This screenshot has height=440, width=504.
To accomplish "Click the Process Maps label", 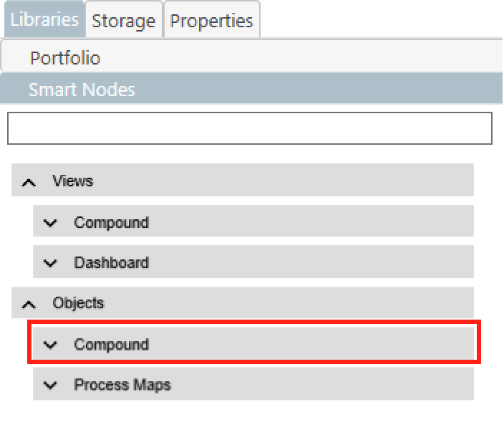I will coord(122,385).
